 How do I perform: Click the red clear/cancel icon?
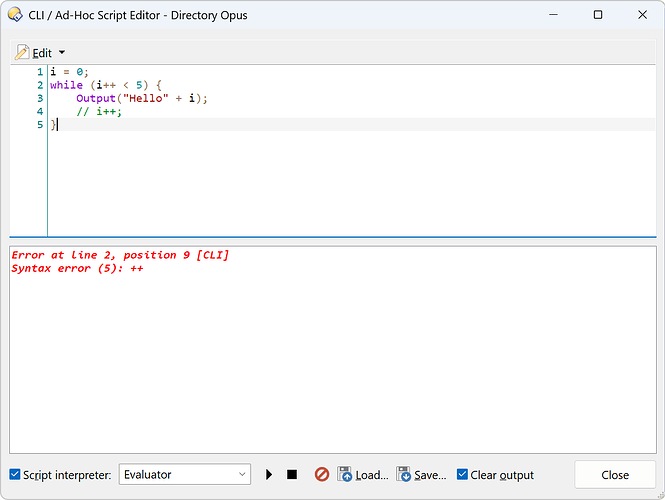322,475
